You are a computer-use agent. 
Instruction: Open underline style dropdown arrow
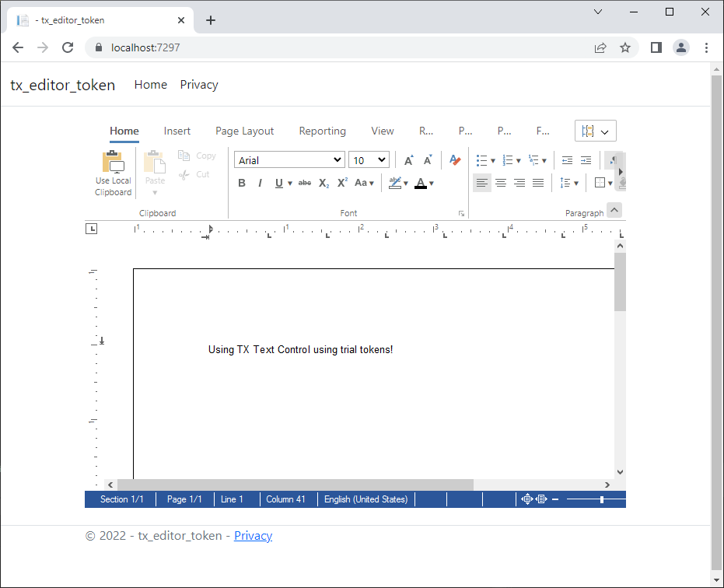pyautogui.click(x=290, y=184)
